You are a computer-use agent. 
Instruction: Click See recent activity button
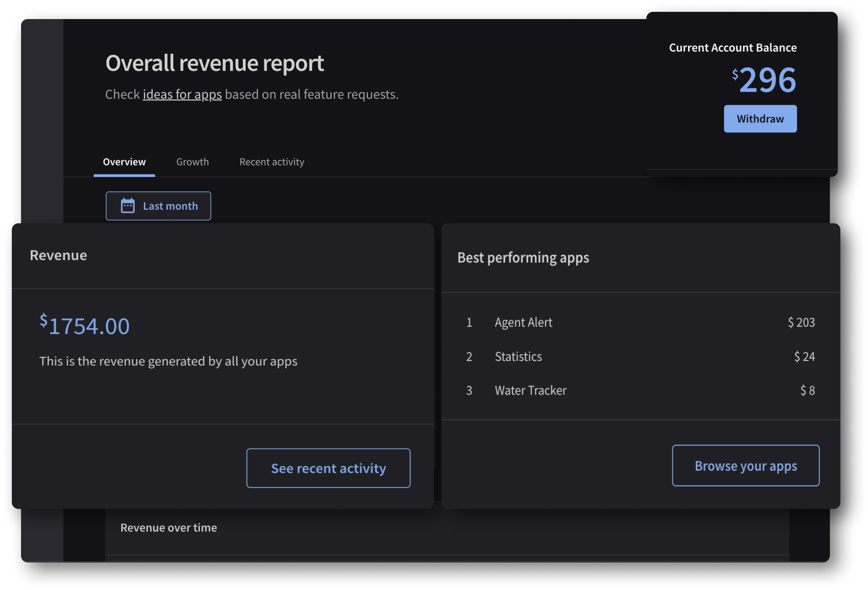(x=328, y=468)
